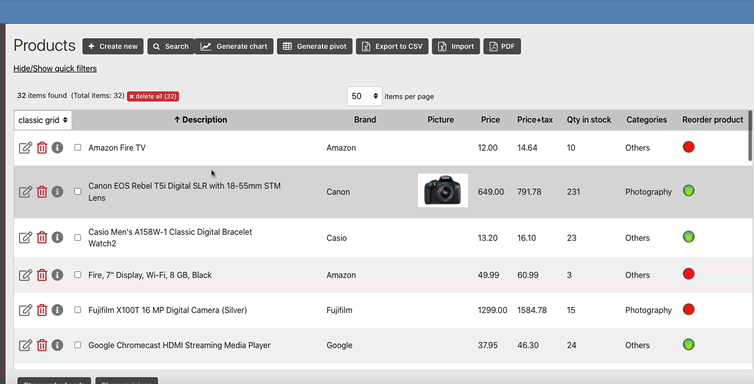Click Generate chart
The width and height of the screenshot is (754, 384).
point(234,46)
